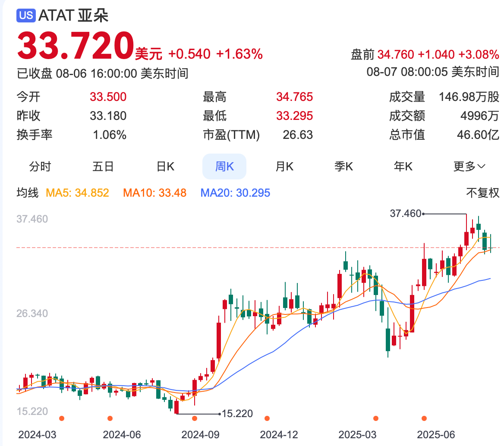Screen dimensions: 504x446
Task: Toggle the MA10 indicator label
Action: (154, 192)
